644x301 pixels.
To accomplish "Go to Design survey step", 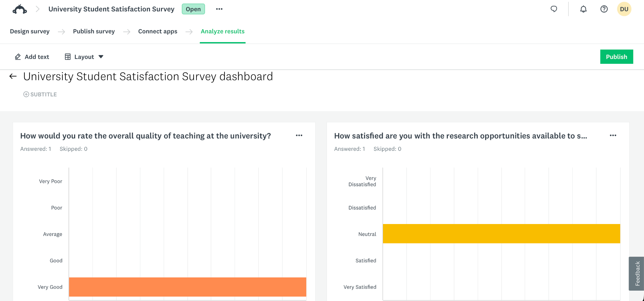I will click(x=30, y=31).
